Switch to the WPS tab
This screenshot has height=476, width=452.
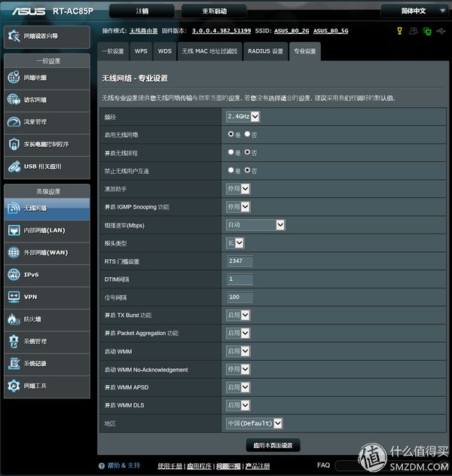[141, 51]
